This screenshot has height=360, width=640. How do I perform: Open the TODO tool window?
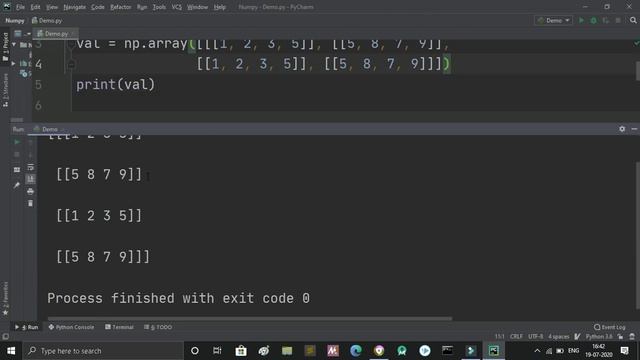[158, 327]
